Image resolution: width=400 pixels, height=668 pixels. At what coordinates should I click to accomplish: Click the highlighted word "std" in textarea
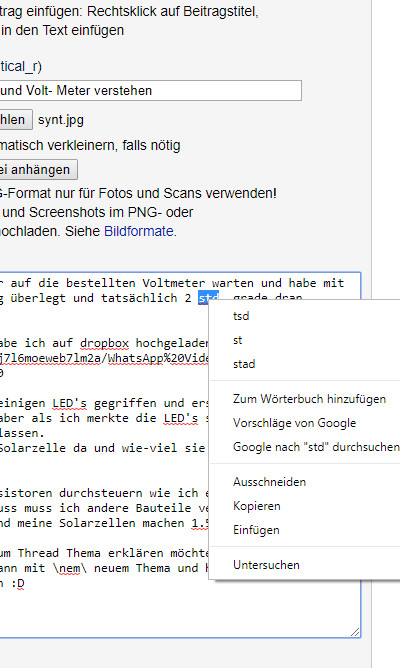(208, 298)
